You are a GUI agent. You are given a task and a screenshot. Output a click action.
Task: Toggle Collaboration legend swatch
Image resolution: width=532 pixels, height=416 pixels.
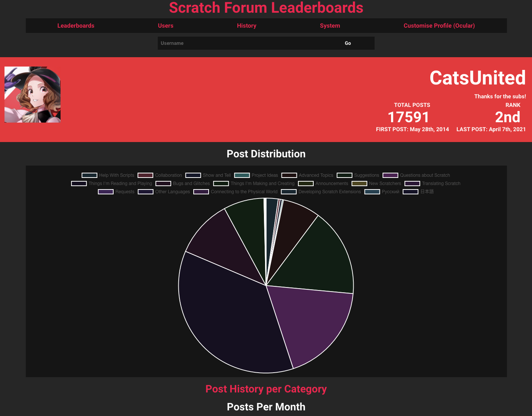tap(145, 175)
